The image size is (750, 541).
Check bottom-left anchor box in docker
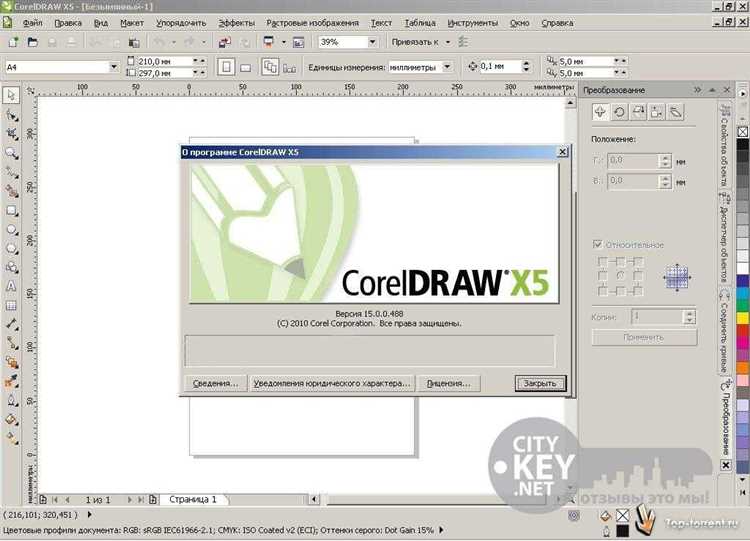[x=602, y=291]
